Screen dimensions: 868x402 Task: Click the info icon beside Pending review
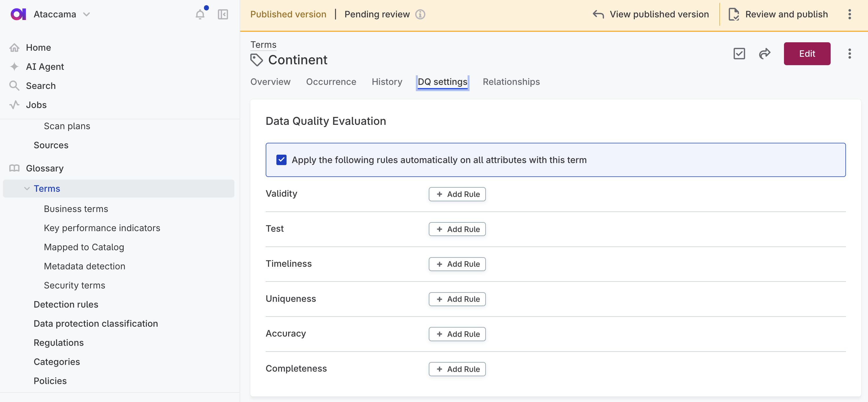(x=420, y=14)
